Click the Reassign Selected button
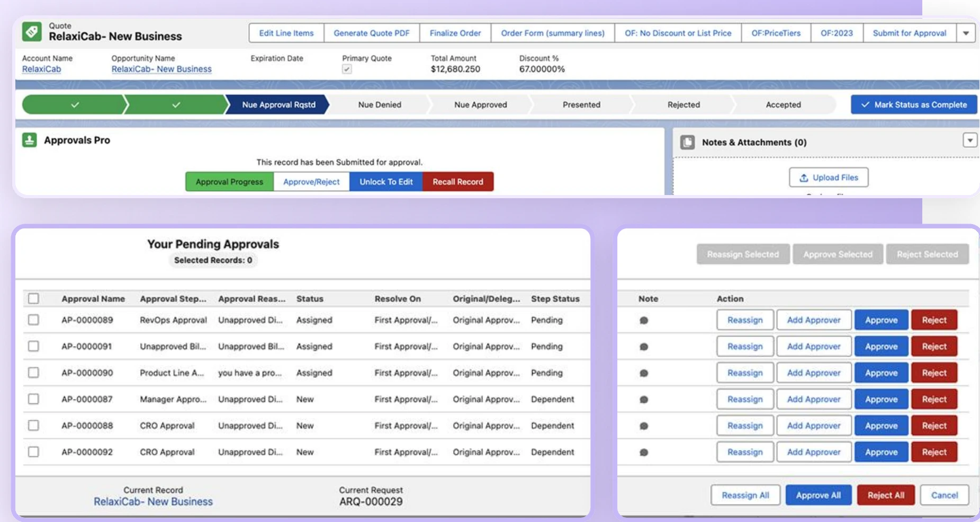 (743, 254)
